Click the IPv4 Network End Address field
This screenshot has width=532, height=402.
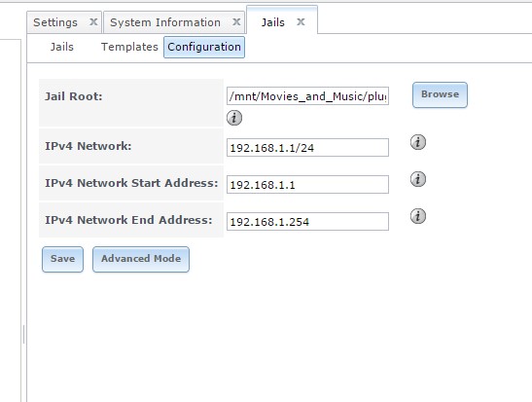pyautogui.click(x=307, y=221)
